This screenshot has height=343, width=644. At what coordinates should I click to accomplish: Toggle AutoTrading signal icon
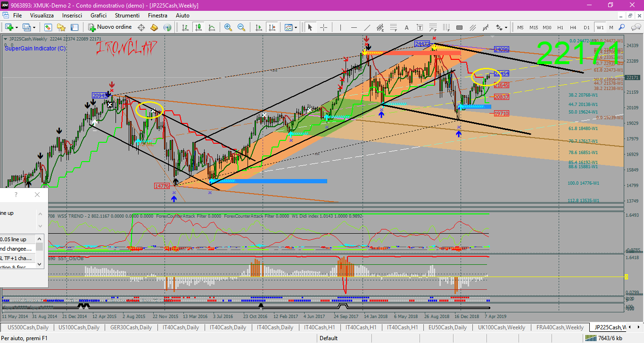167,27
